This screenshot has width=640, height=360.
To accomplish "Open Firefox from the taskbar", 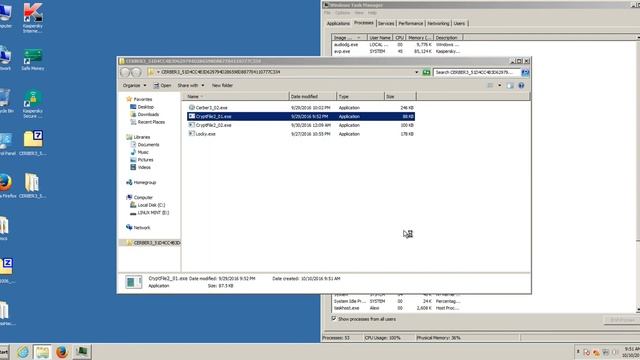I will point(62,352).
